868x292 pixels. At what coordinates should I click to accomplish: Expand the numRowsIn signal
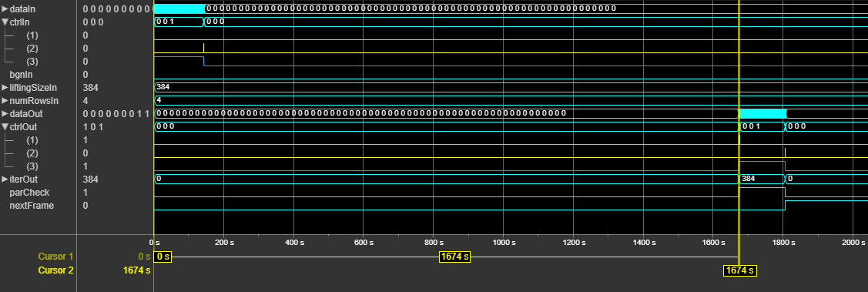pyautogui.click(x=5, y=101)
